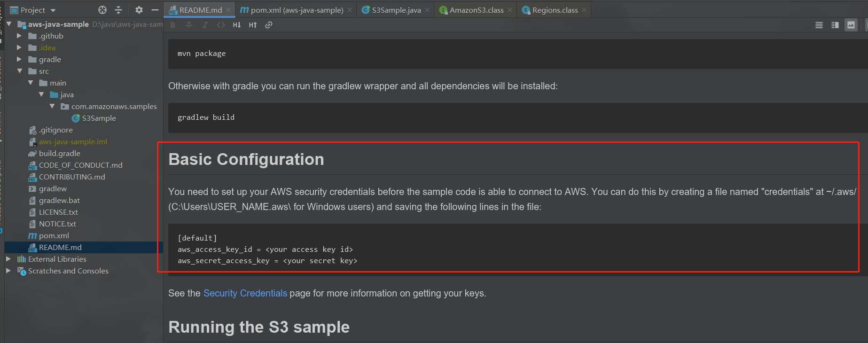This screenshot has height=343, width=868.
Task: Insert a link using the chain icon
Action: coord(269,24)
